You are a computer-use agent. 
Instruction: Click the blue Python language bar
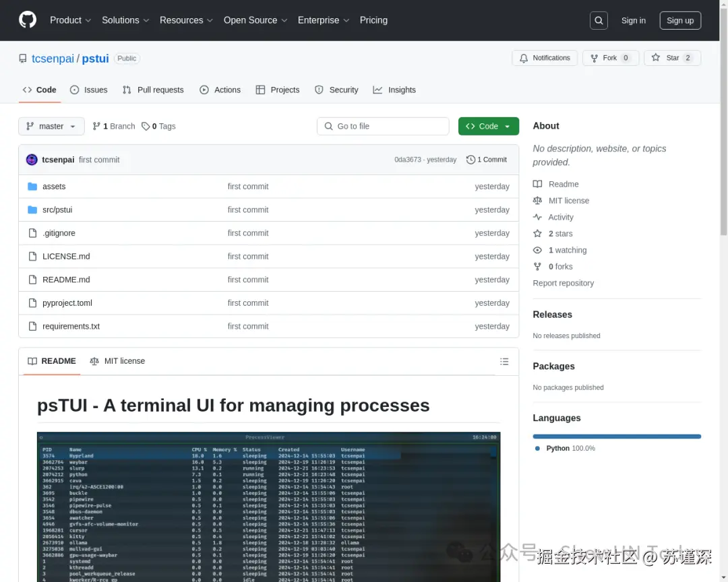617,437
